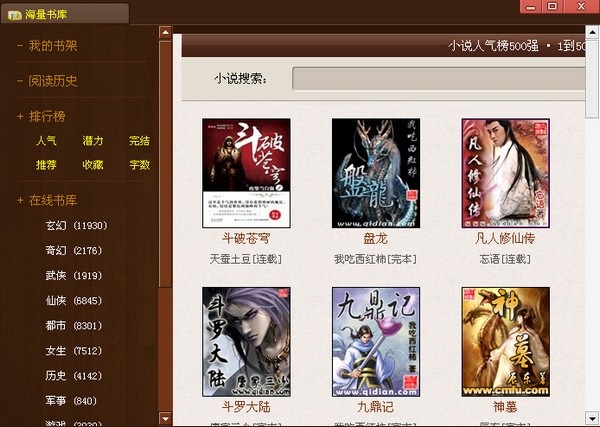This screenshot has height=427, width=600.
Task: Click 小说人气榜500强 header text
Action: [x=494, y=46]
